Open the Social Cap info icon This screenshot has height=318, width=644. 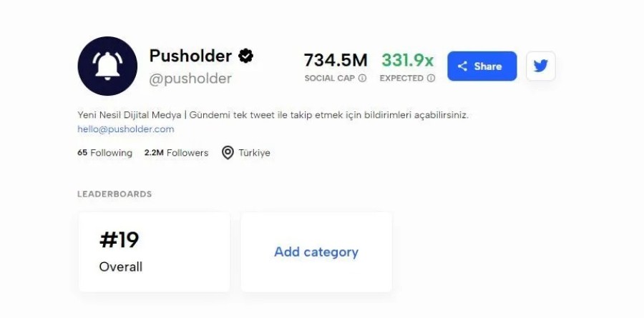[363, 78]
